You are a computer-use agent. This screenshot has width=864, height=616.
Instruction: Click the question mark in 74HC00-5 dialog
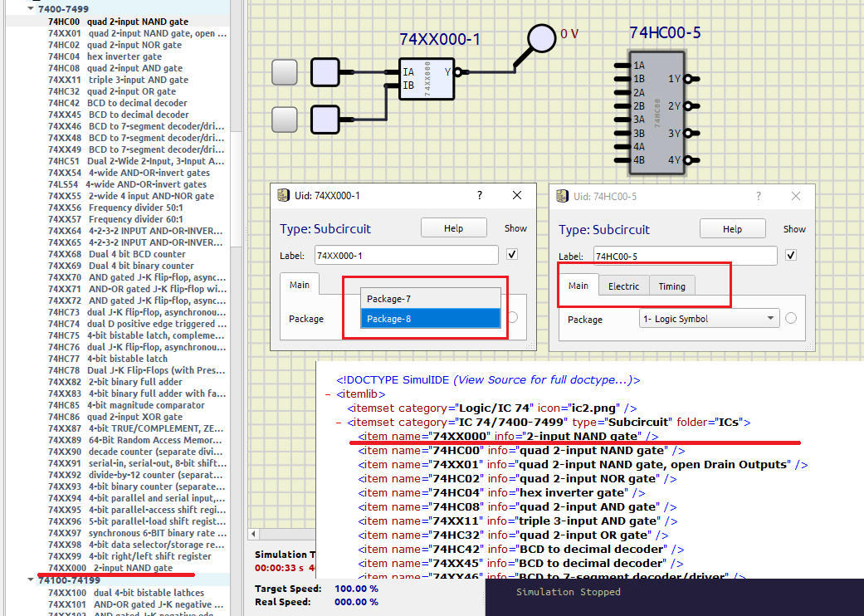758,196
